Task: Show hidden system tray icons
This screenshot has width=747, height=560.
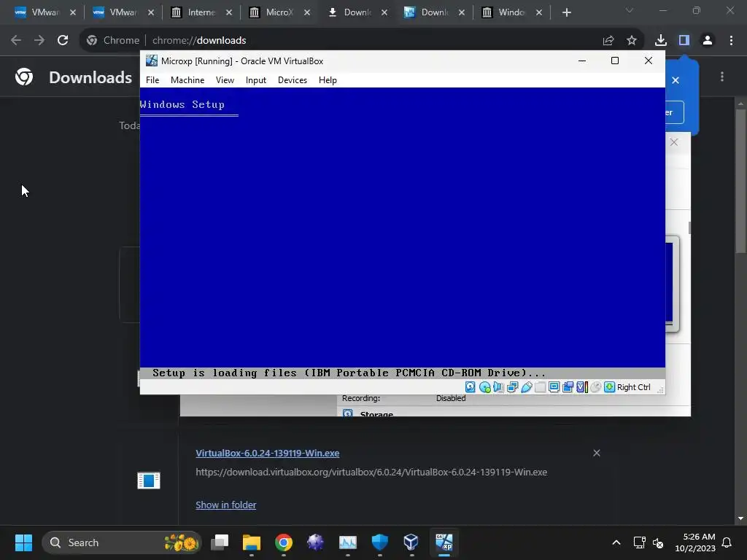Action: tap(616, 542)
